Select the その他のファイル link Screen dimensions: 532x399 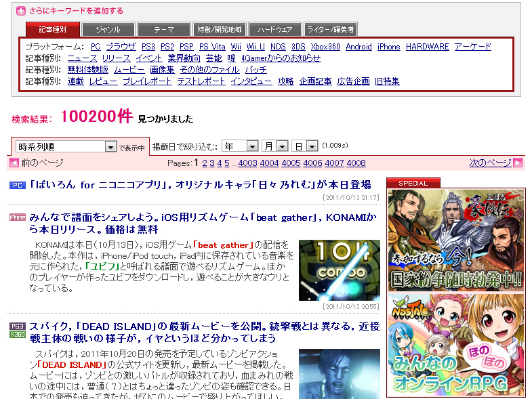[209, 70]
